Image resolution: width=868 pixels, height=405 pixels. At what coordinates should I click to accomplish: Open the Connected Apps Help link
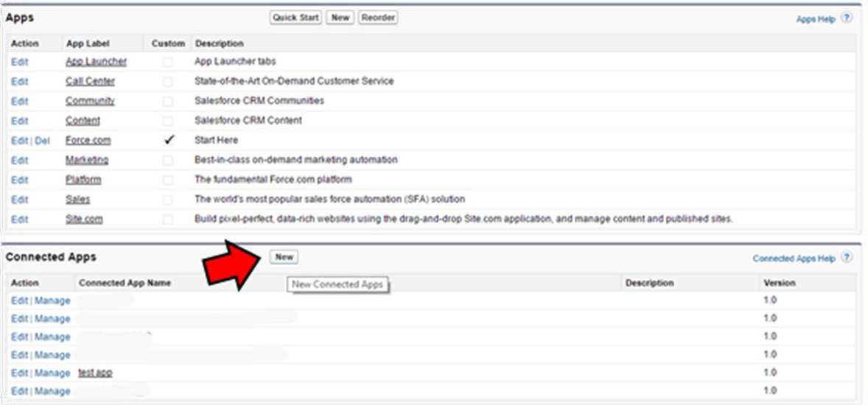tap(794, 258)
